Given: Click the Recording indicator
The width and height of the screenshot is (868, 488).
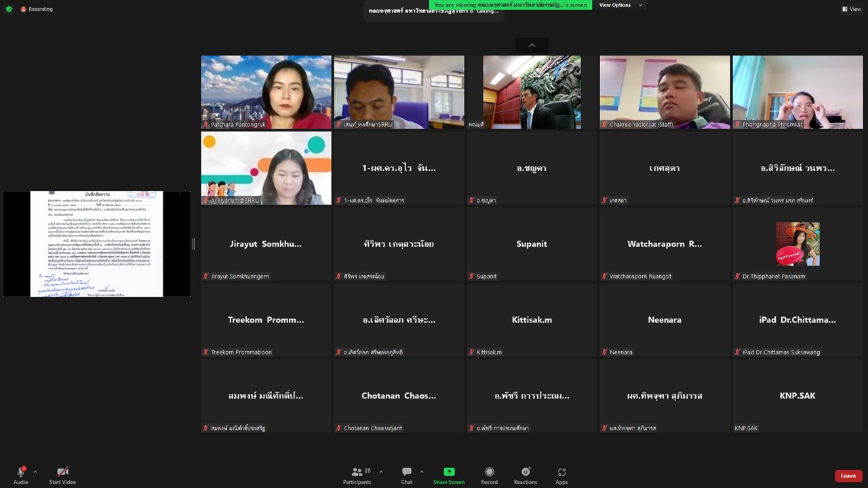Looking at the screenshot, I should point(37,9).
